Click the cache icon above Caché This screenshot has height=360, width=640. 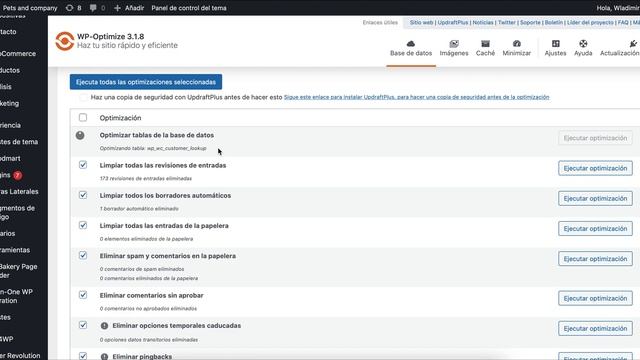tap(485, 44)
